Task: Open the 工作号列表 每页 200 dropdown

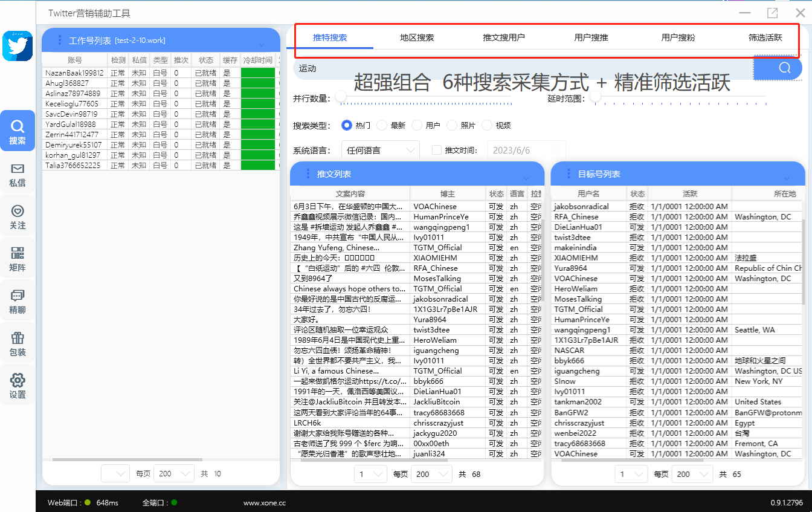Action: coord(174,474)
